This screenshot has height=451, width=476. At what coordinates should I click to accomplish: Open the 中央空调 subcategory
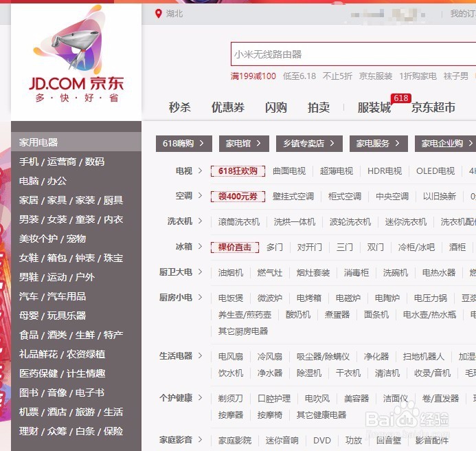tap(392, 197)
